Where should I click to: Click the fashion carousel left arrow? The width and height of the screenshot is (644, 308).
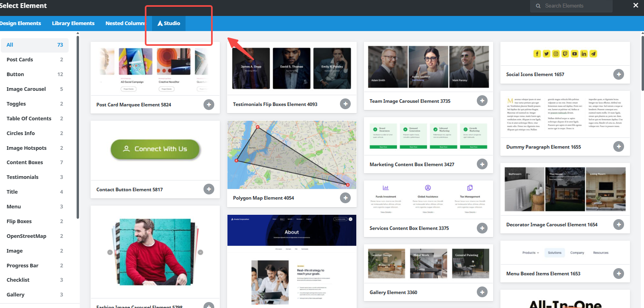point(110,252)
